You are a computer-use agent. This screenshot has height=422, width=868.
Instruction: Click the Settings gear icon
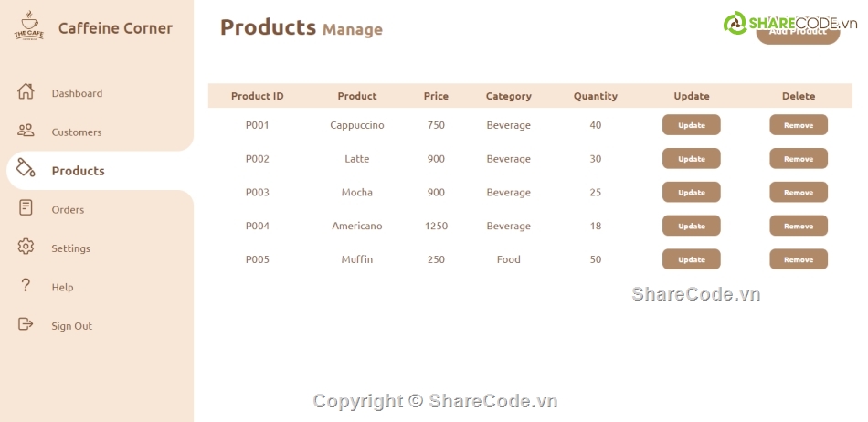26,247
